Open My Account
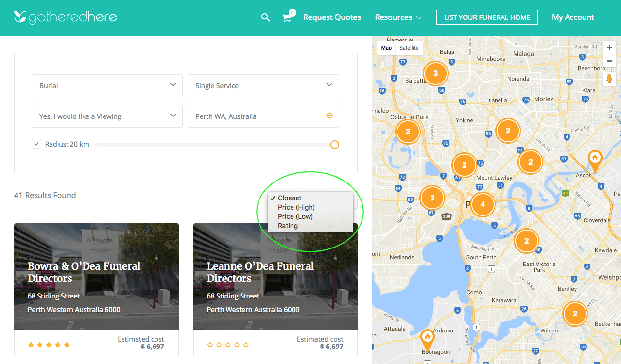 pyautogui.click(x=573, y=17)
